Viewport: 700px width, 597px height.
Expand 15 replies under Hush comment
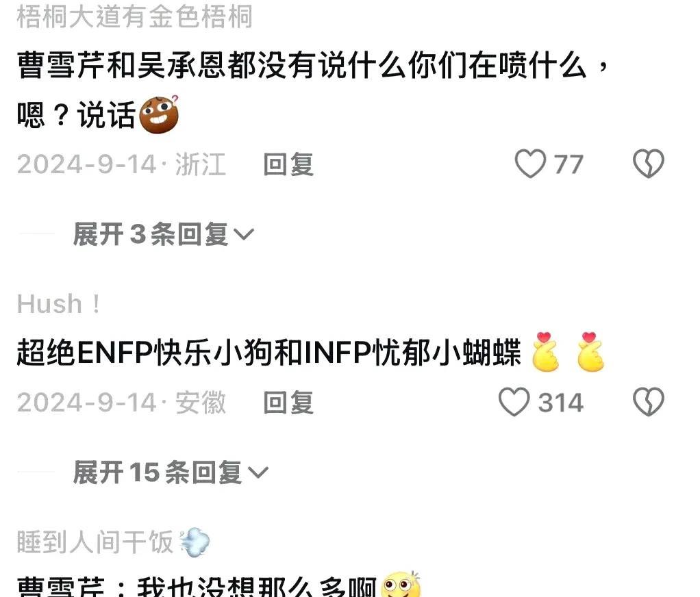[x=171, y=472]
